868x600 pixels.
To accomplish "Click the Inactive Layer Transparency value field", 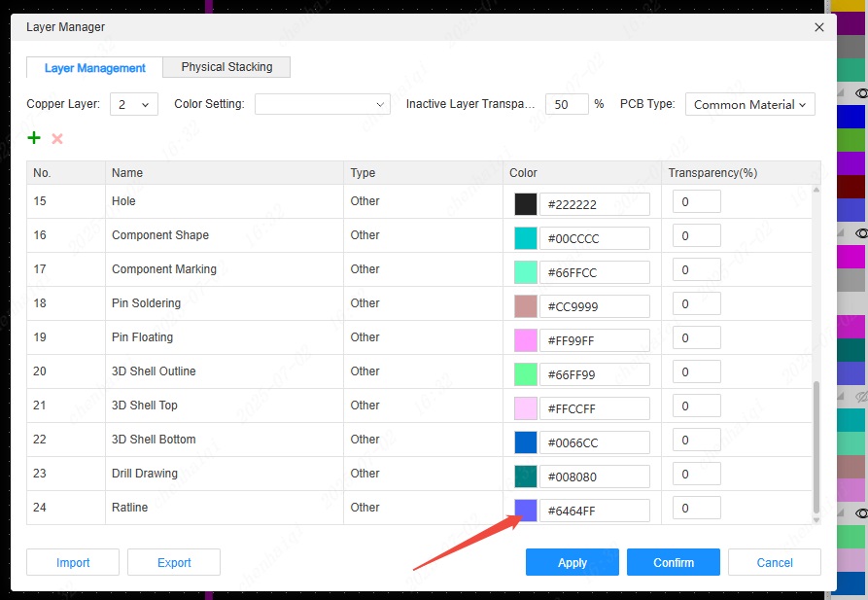I will (567, 104).
